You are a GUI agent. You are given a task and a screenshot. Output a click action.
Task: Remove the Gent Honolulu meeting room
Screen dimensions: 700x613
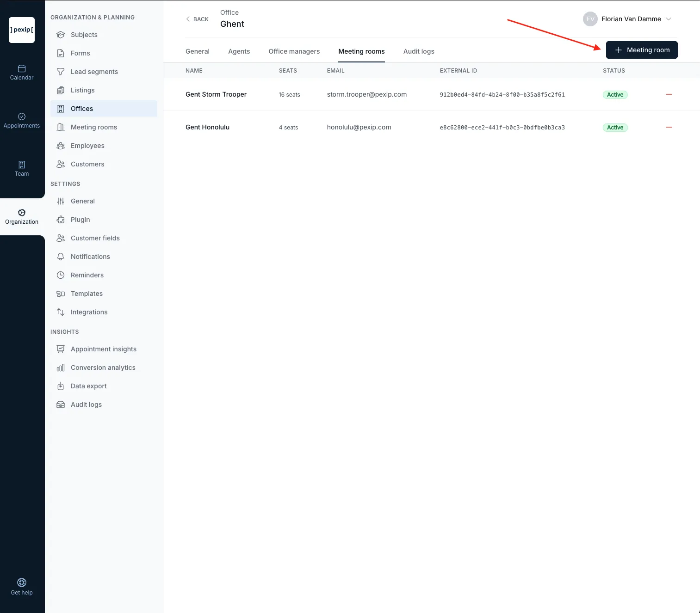point(669,127)
